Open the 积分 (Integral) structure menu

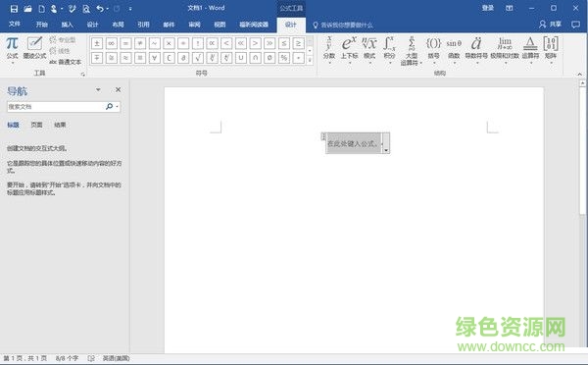pyautogui.click(x=389, y=50)
